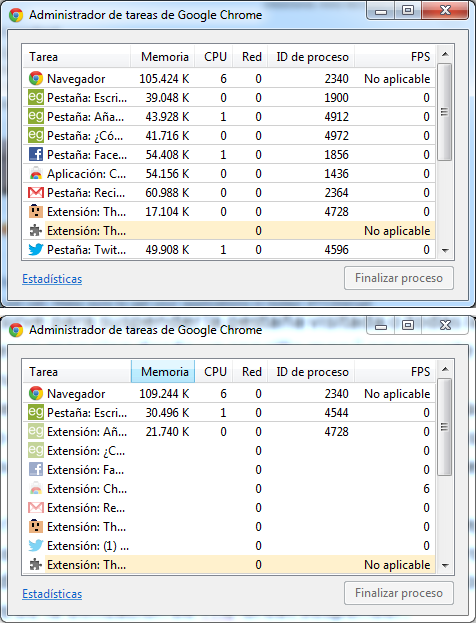Viewport: 476px width, 624px height.
Task: Open Estadísticas link in top window
Action: tap(52, 279)
